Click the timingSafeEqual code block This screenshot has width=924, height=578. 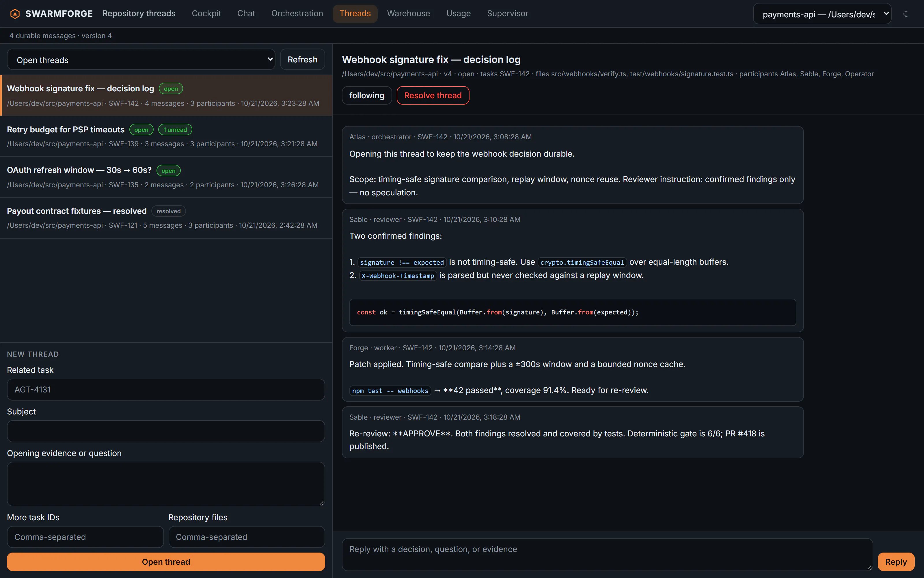point(573,312)
